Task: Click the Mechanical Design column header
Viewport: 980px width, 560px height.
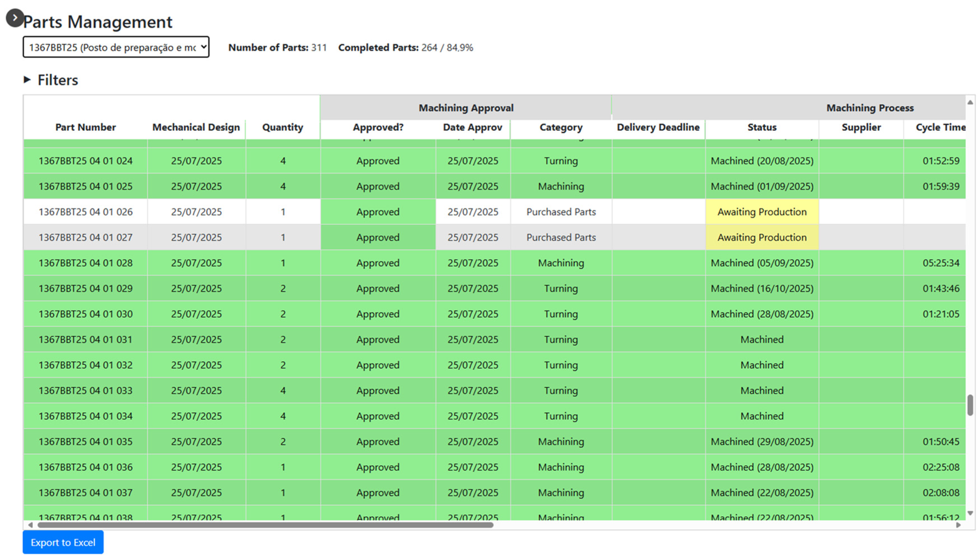Action: [196, 127]
